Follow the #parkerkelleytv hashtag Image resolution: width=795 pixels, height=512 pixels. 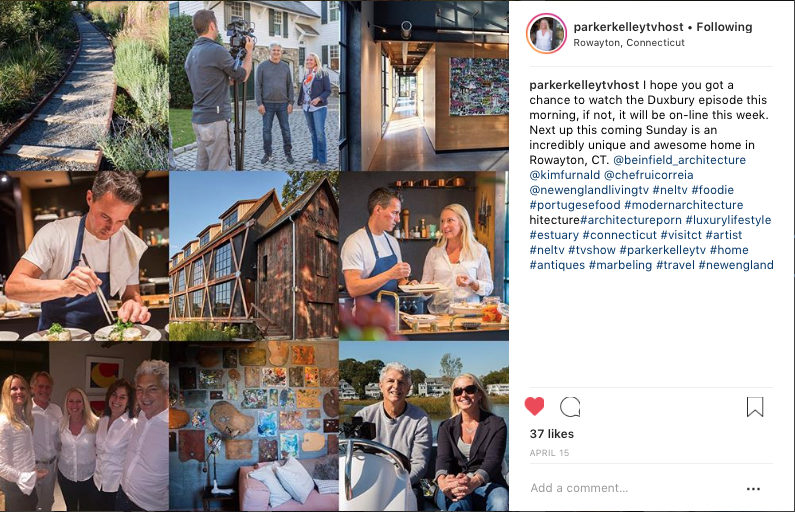click(663, 250)
